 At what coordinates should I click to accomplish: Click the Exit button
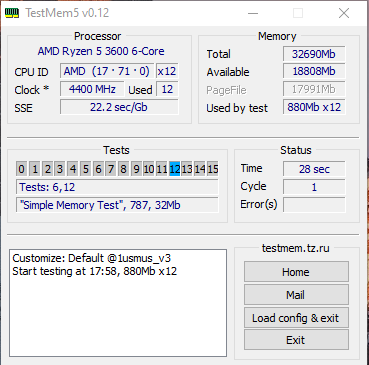[x=296, y=340]
